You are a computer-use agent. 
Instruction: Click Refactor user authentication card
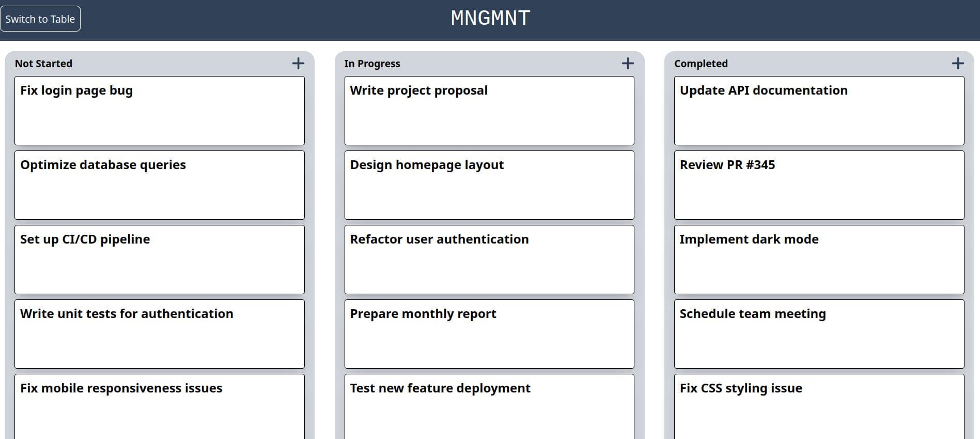click(x=489, y=260)
